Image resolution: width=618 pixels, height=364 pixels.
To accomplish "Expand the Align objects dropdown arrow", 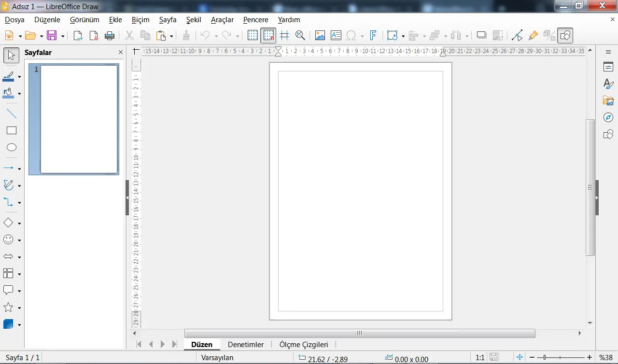I will click(x=424, y=36).
